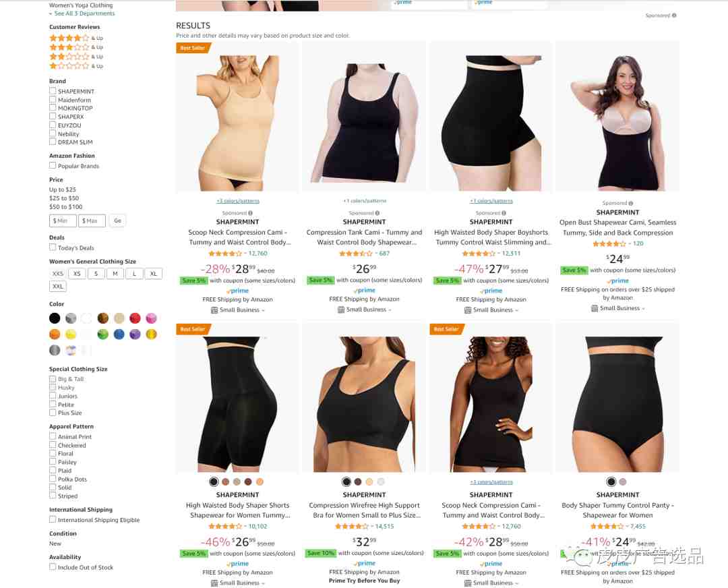Open Small Business badge icon under Boyshorts listing
This screenshot has height=588, width=728.
pyautogui.click(x=468, y=310)
